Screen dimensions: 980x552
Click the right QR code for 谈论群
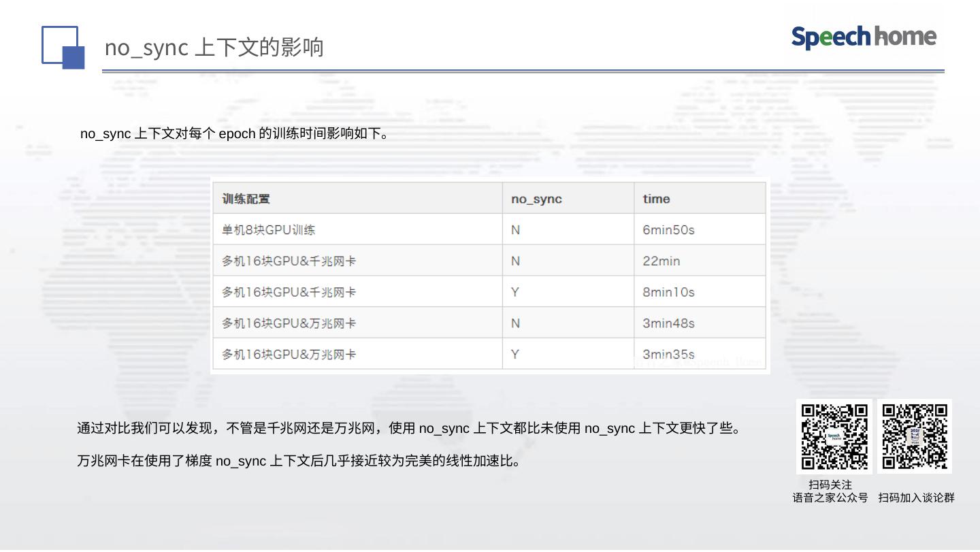(x=914, y=436)
